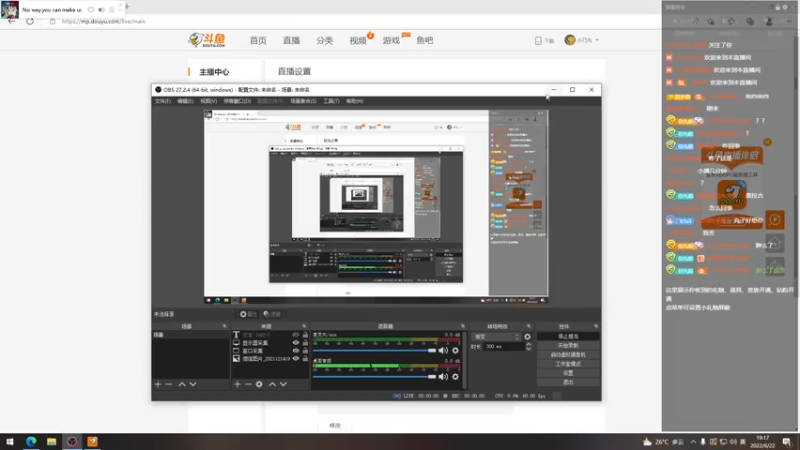Screen dimensions: 800x450
Task: Toggle visibility of 微信图片 source
Action: (x=295, y=359)
